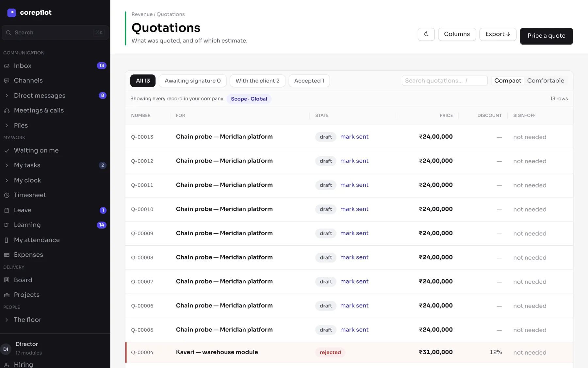The image size is (588, 368).
Task: Click the Scope · Global chip
Action: coord(249,99)
